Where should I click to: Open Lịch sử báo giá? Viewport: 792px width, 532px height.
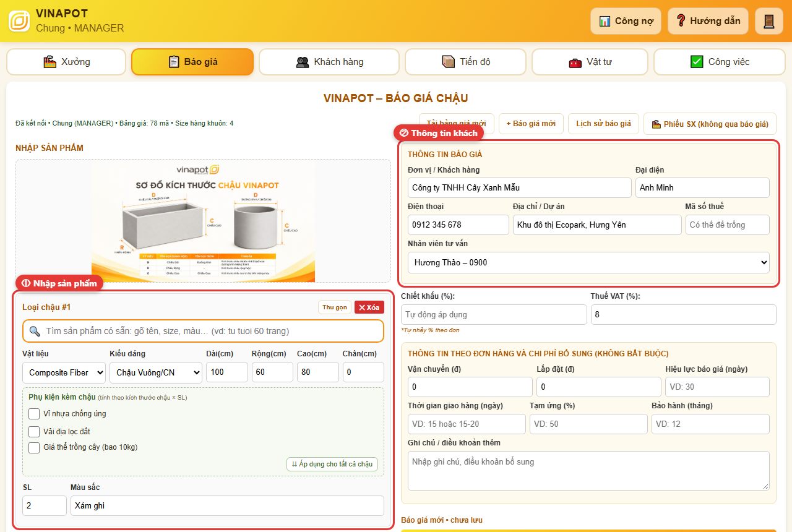pyautogui.click(x=603, y=124)
